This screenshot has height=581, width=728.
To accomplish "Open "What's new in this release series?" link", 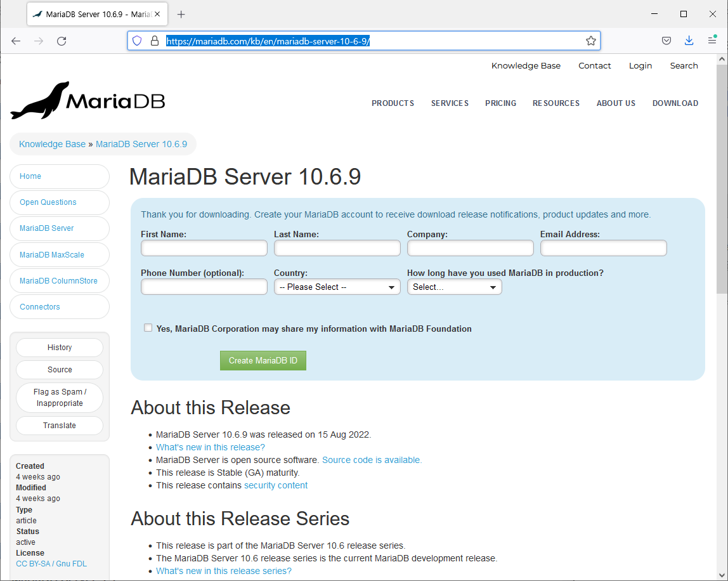I will [224, 571].
